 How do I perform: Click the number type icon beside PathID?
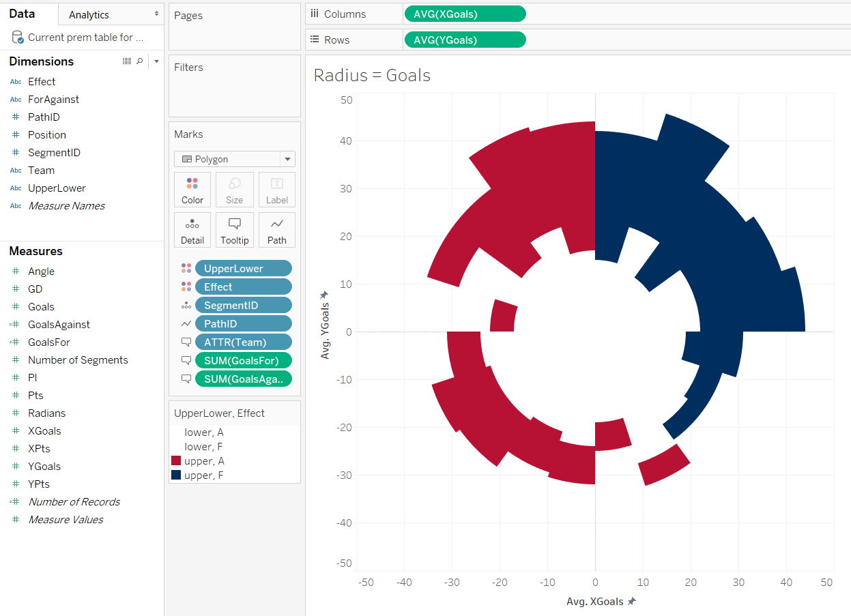pos(16,117)
